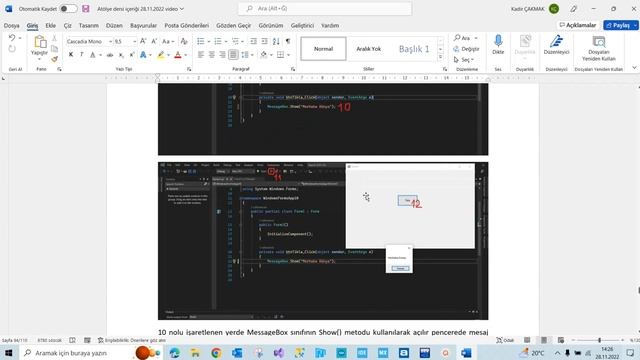The height and width of the screenshot is (360, 640).
Task: Open the borders dropdown arrow
Action: 288,55
